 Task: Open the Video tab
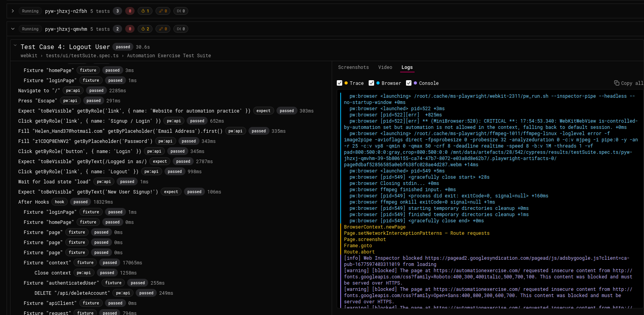[x=385, y=67]
